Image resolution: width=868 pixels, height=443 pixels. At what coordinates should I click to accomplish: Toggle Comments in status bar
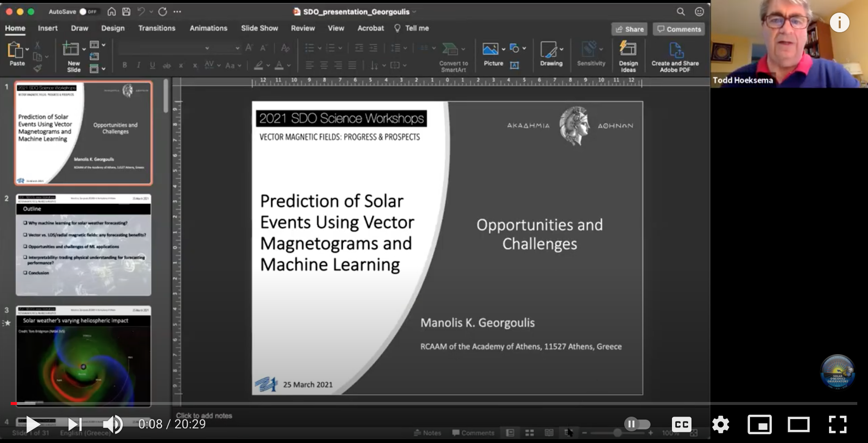473,433
